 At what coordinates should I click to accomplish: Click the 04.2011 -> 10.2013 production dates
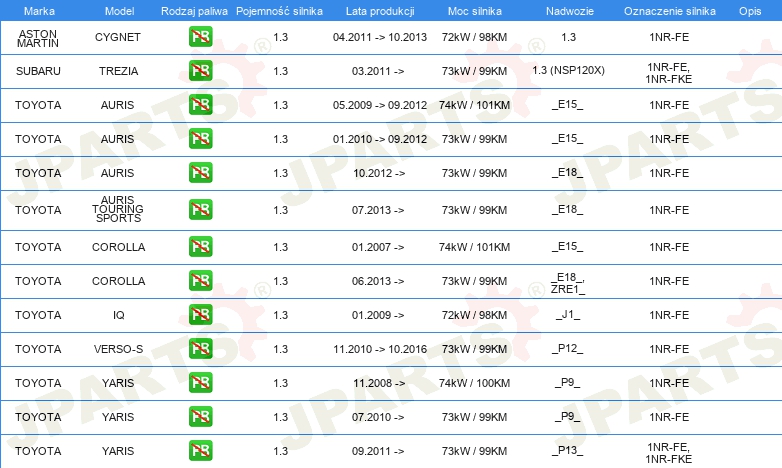(x=380, y=37)
